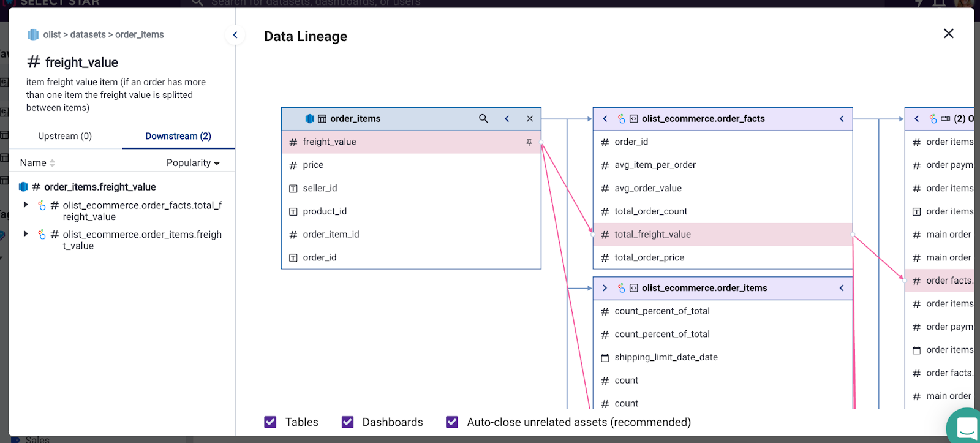The image size is (980, 443).
Task: Uncheck the Tables checkbox
Action: [x=270, y=422]
